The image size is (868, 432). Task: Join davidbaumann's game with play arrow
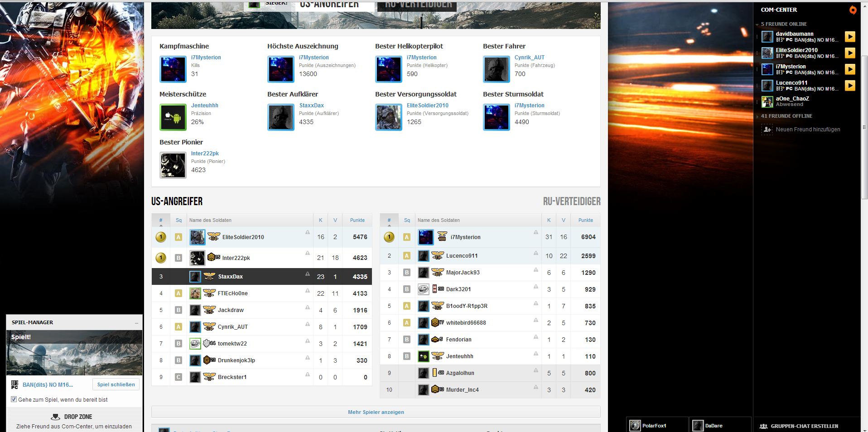[x=850, y=37]
